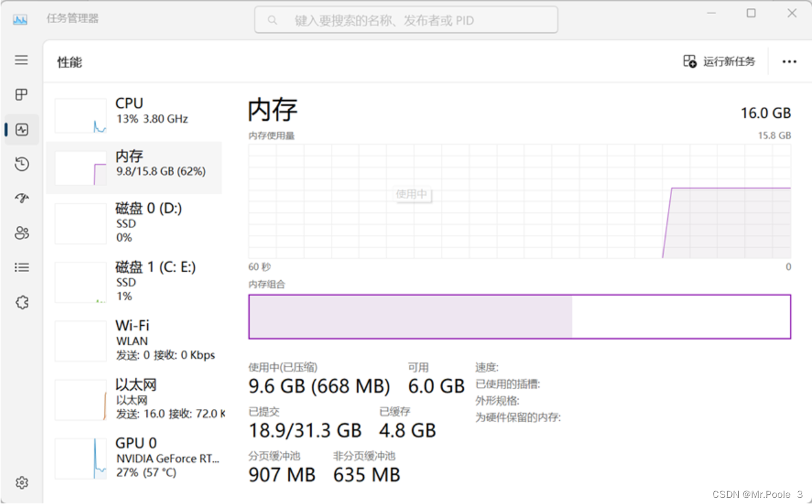
Task: Select the 内存 performance entry
Action: click(x=134, y=168)
